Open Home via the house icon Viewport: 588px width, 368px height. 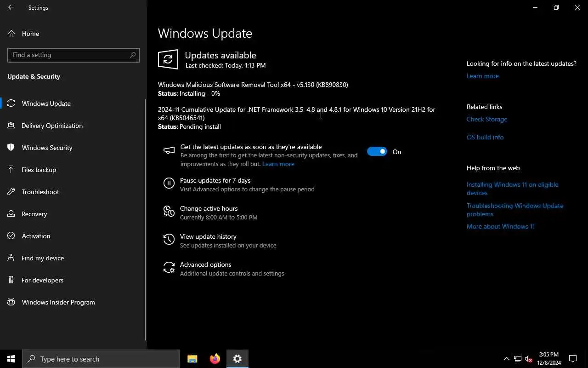pyautogui.click(x=11, y=34)
